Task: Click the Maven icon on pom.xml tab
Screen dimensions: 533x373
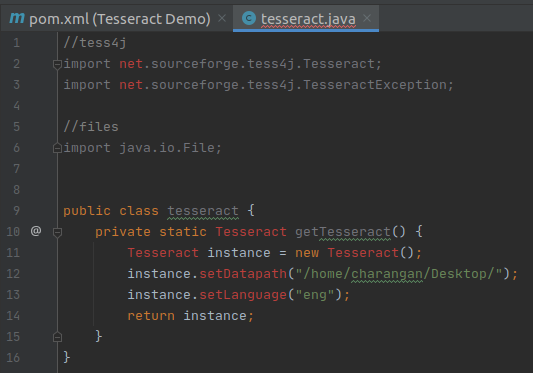Action: tap(17, 18)
